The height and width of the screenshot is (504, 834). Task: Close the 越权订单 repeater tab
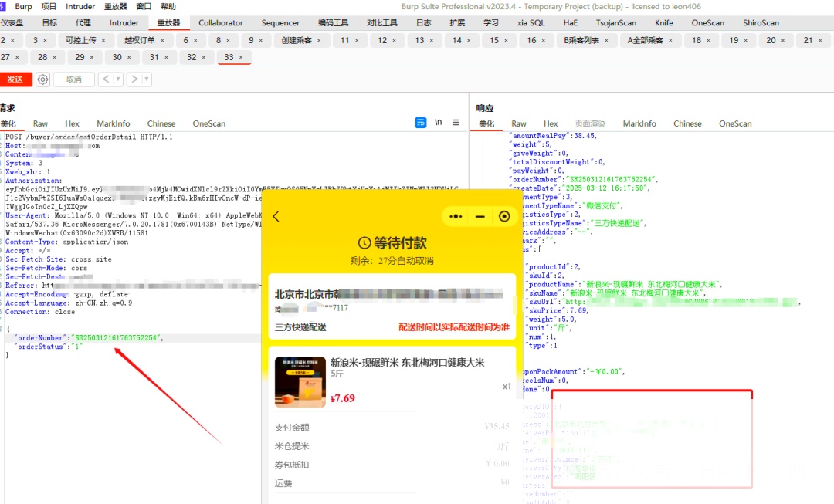pyautogui.click(x=162, y=40)
